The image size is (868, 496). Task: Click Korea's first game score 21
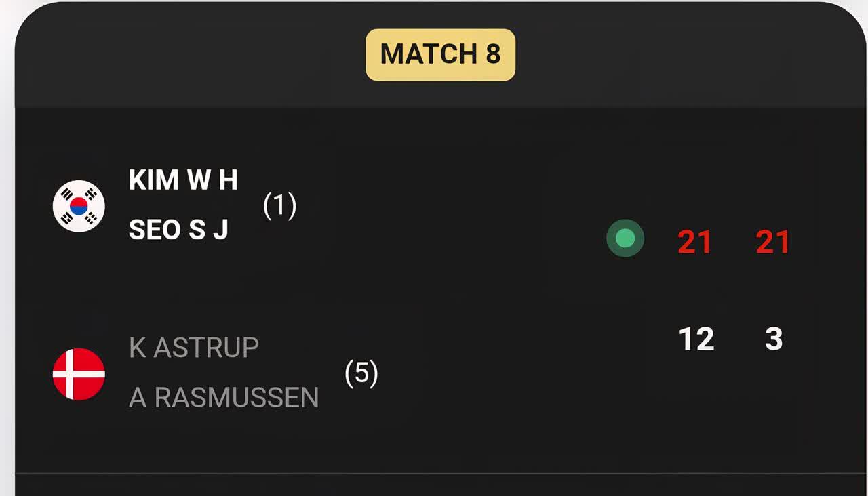(x=695, y=242)
